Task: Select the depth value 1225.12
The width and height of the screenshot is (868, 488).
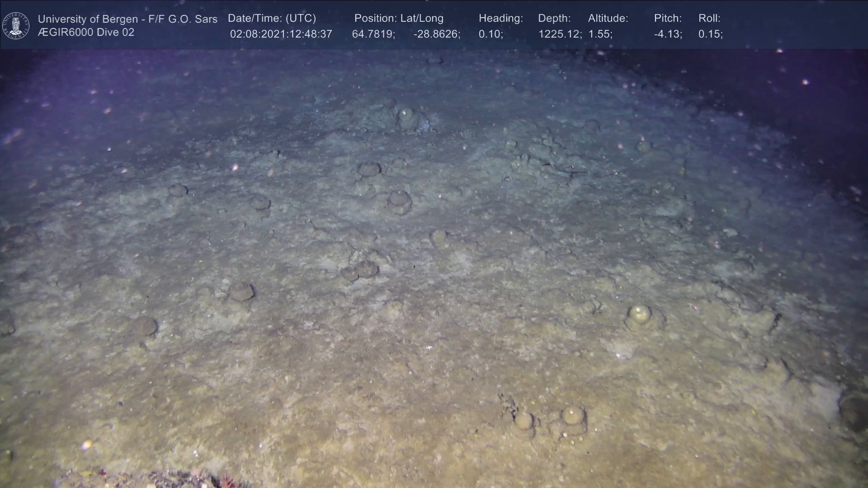Action: (x=560, y=34)
